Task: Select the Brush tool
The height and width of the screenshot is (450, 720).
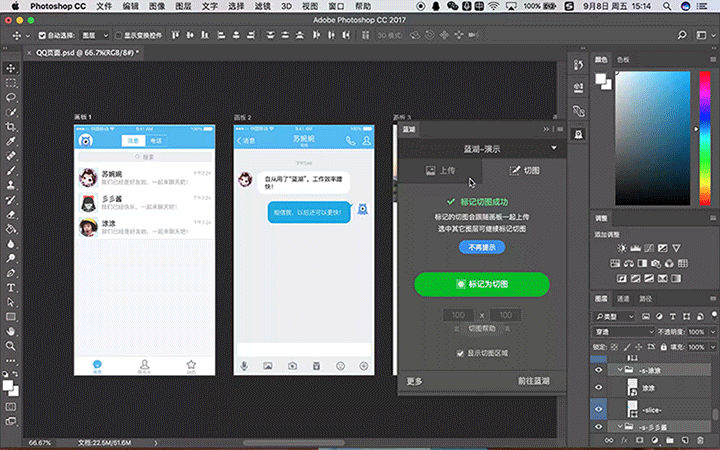Action: (11, 171)
